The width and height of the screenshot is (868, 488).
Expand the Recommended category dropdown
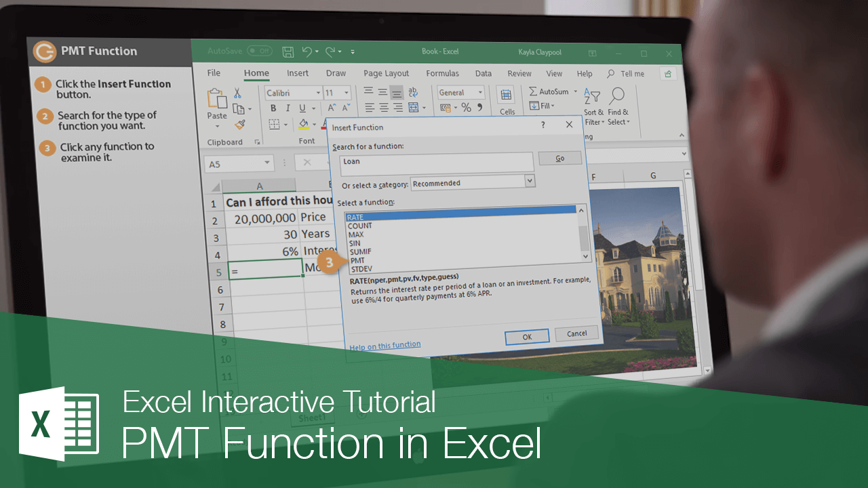point(530,181)
